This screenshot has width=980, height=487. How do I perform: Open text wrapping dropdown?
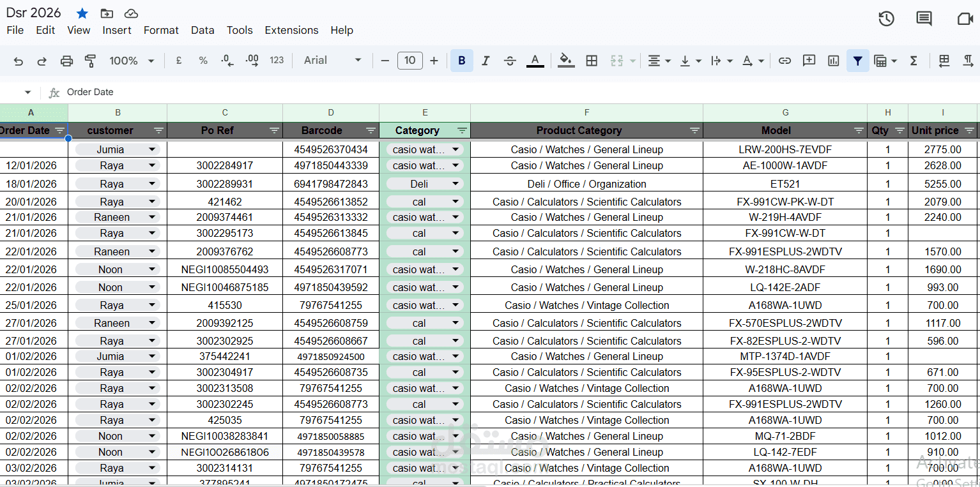[722, 61]
